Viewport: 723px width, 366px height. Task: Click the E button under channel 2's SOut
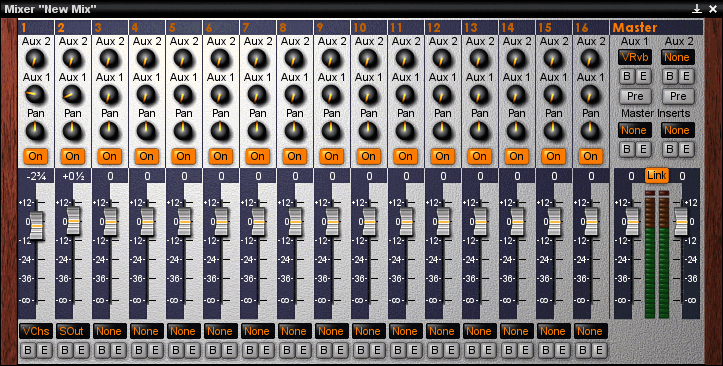pos(81,350)
